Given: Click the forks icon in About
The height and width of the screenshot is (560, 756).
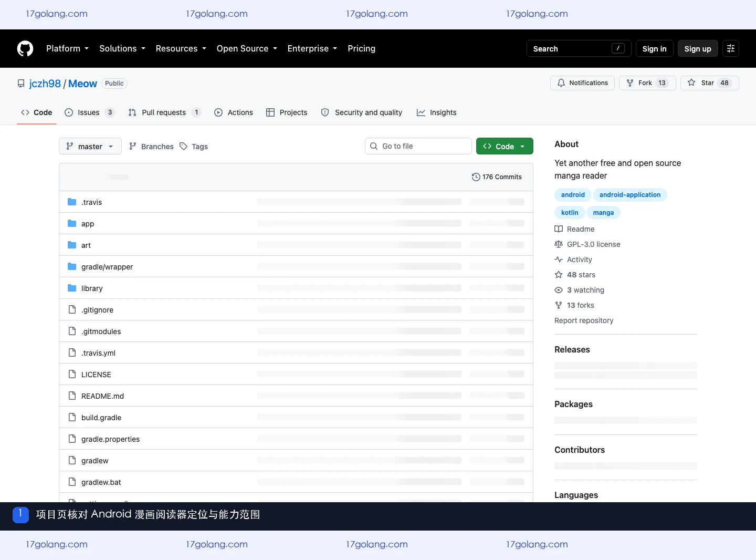Looking at the screenshot, I should pyautogui.click(x=559, y=305).
